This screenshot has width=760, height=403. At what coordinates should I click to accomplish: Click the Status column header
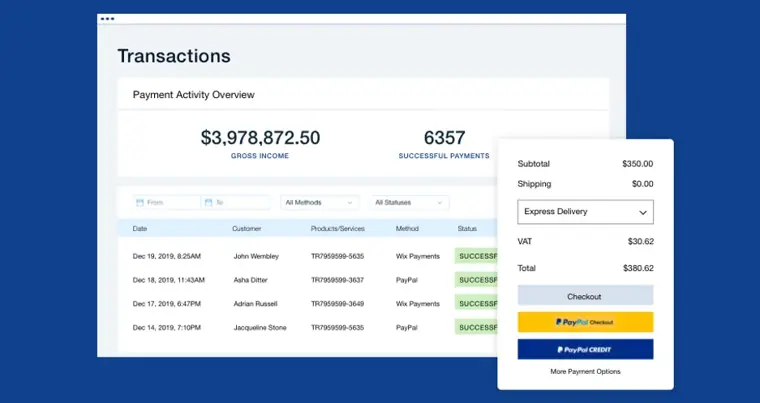click(x=467, y=228)
